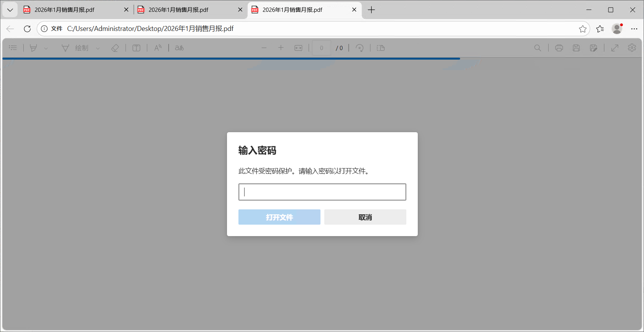644x332 pixels.
Task: Switch to the first 2026年1月销售月报.pdf tab
Action: click(76, 10)
